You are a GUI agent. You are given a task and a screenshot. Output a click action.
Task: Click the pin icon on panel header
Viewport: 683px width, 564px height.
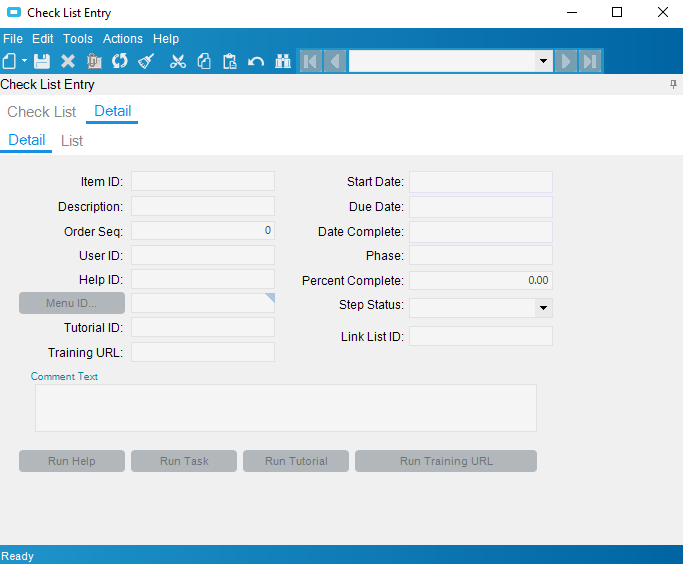click(673, 84)
